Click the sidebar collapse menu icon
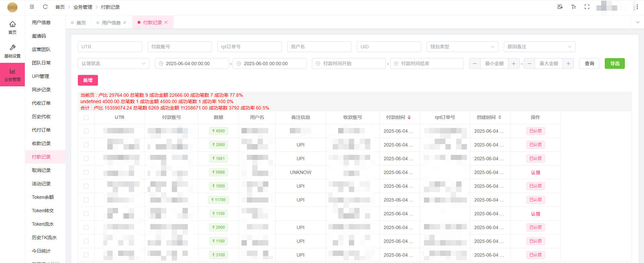The height and width of the screenshot is (263, 644). click(x=32, y=7)
